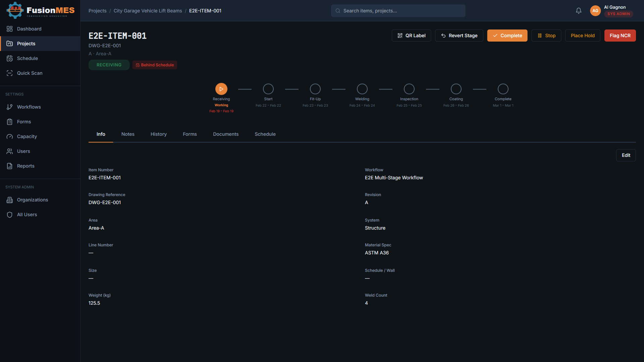Image resolution: width=644 pixels, height=362 pixels.
Task: Open City Garage Vehicle Lift Beams breadcrumb
Action: click(x=148, y=11)
